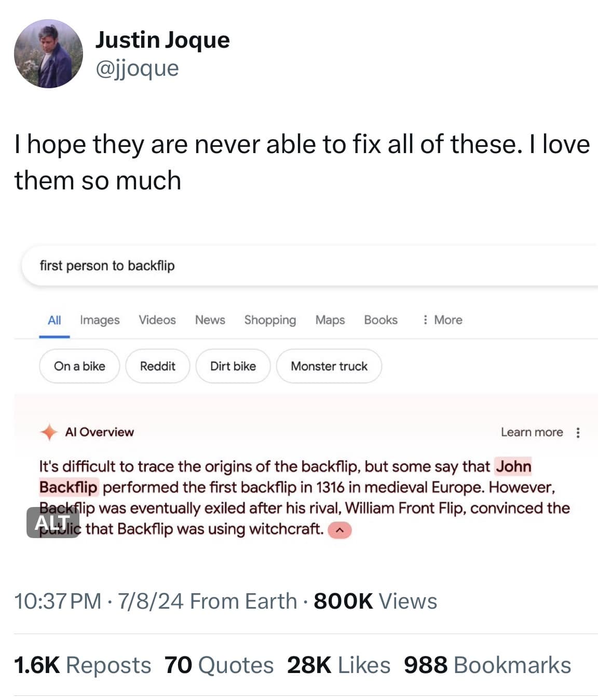
Task: Select the Videos search category
Action: [x=156, y=320]
